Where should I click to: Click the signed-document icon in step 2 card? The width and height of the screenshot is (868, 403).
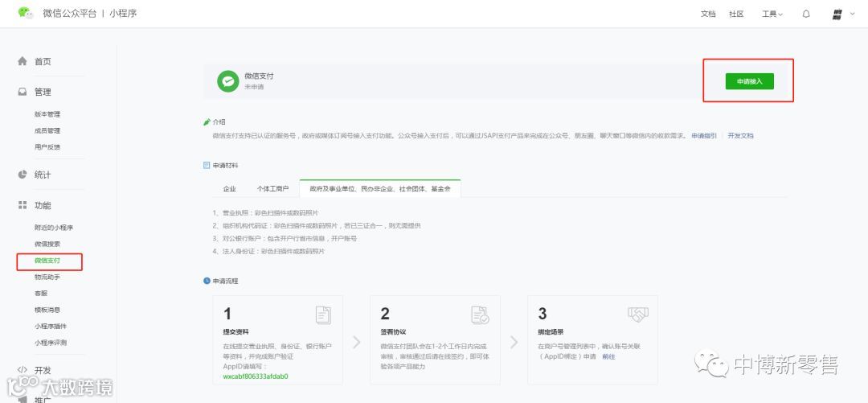point(480,315)
